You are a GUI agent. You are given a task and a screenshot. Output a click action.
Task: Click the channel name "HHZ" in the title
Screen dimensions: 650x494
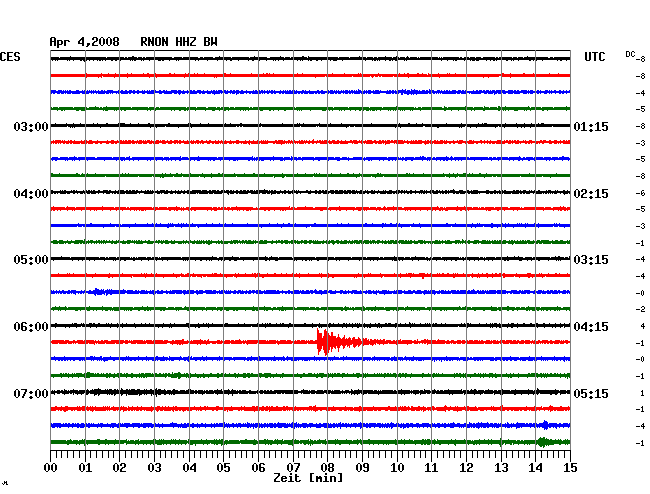[x=186, y=42]
